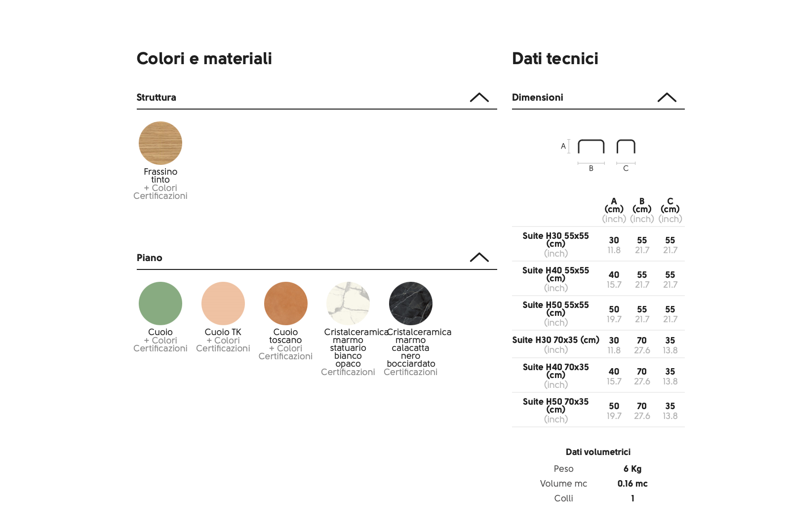View Certificazioni for marmo calacatta nero
The width and height of the screenshot is (788, 532).
[x=411, y=372]
